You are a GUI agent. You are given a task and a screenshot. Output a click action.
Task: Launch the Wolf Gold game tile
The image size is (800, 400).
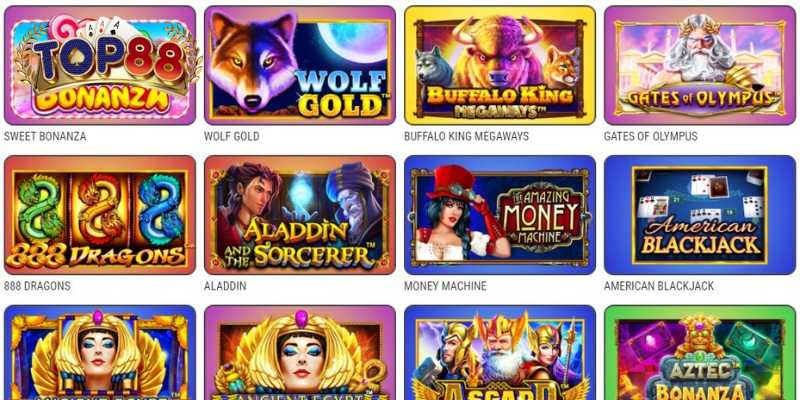click(300, 65)
